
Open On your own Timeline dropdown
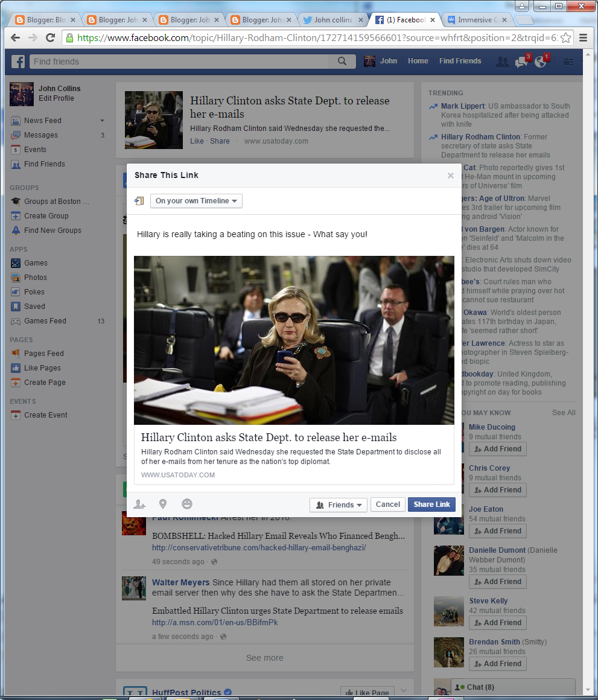point(196,201)
